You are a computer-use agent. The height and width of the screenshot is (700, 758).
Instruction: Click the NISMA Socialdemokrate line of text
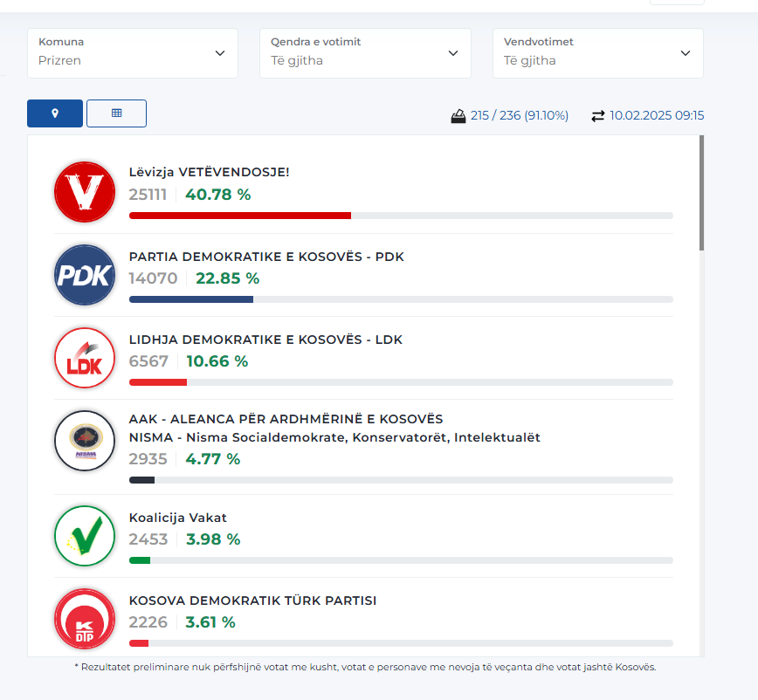[x=334, y=437]
